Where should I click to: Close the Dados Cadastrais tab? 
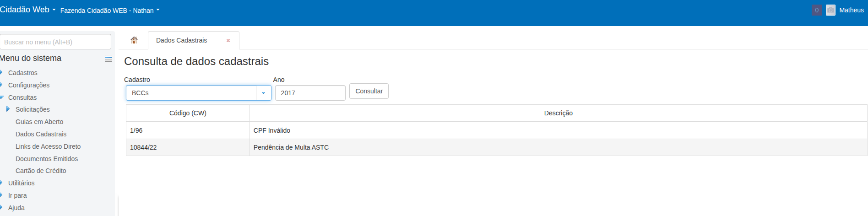pyautogui.click(x=228, y=41)
